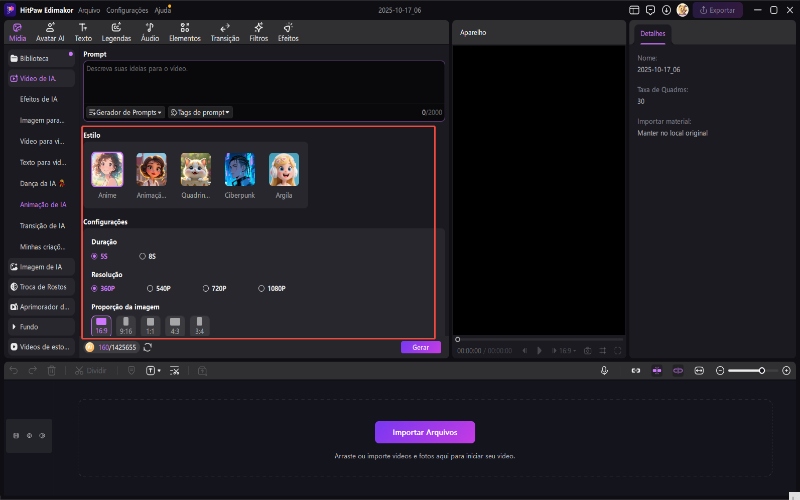
Task: Open Dança da IA in sidebar
Action: coord(43,183)
